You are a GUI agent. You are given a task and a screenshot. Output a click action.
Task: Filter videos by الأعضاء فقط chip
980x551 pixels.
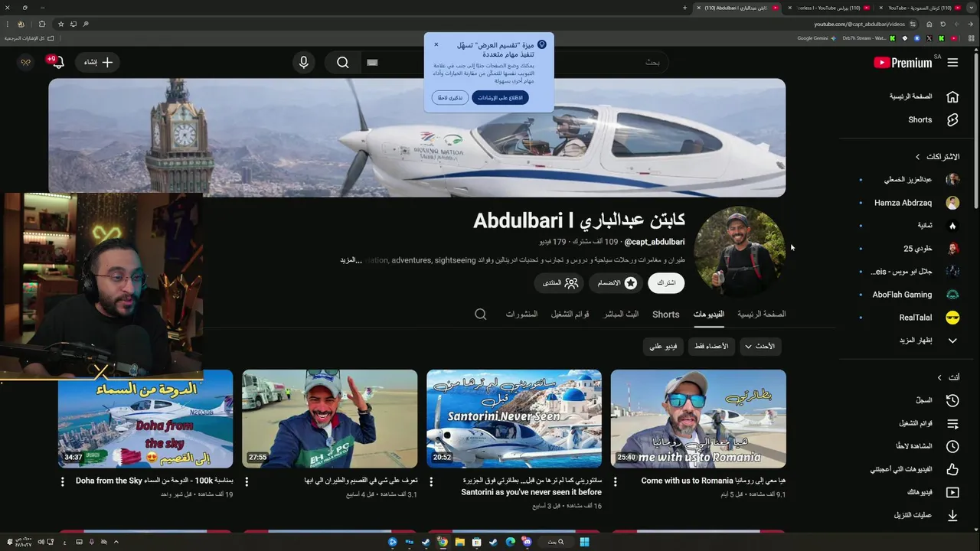(711, 347)
